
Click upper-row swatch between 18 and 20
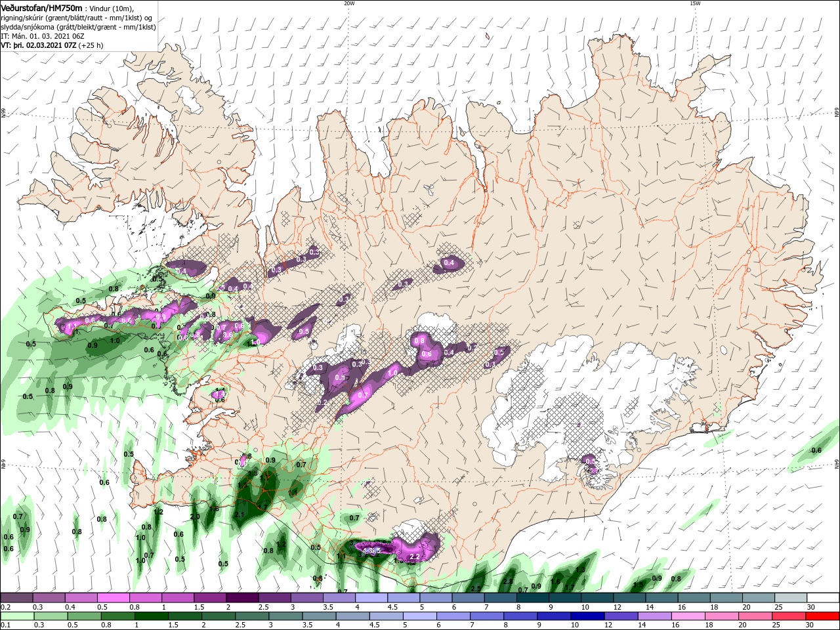click(727, 598)
